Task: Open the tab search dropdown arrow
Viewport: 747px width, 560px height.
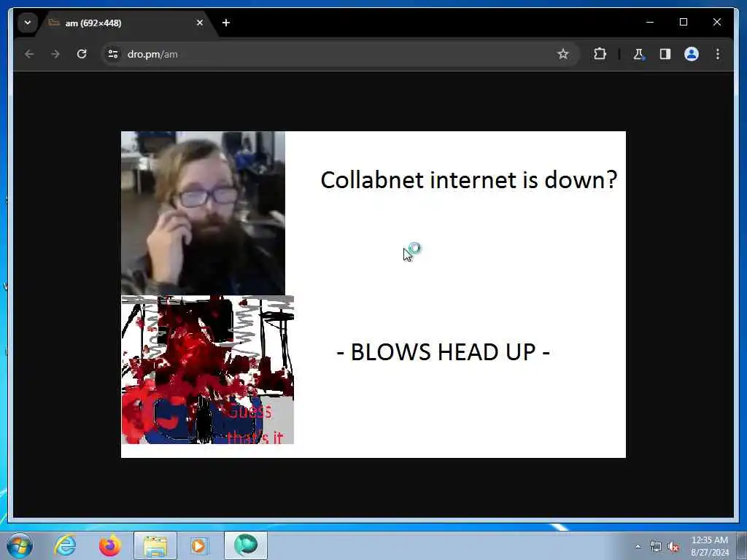Action: (x=28, y=23)
